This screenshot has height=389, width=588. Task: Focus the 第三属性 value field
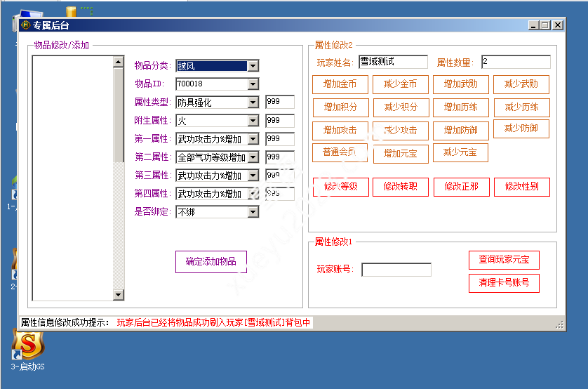(x=280, y=175)
